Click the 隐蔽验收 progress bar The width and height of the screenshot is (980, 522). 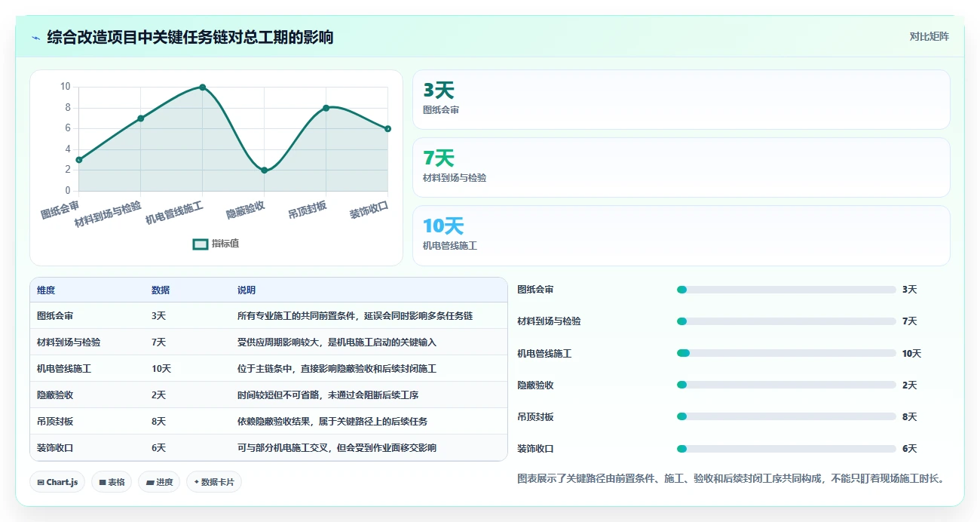click(786, 385)
